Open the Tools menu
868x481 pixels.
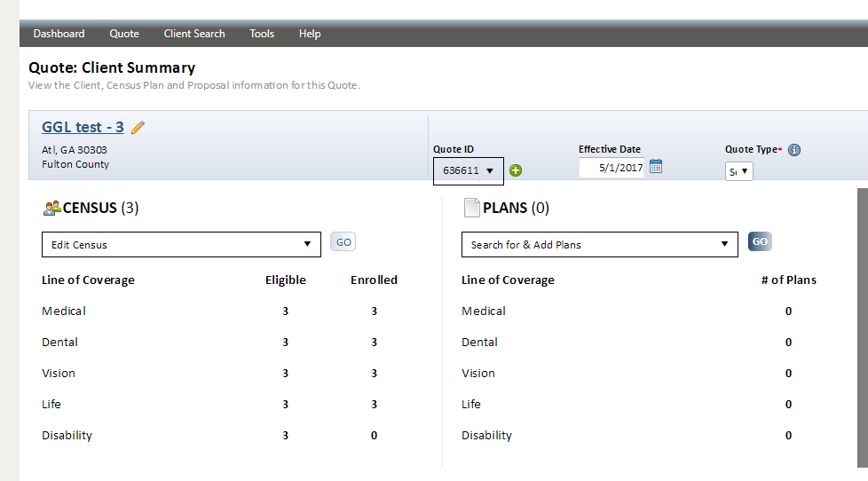[x=262, y=34]
